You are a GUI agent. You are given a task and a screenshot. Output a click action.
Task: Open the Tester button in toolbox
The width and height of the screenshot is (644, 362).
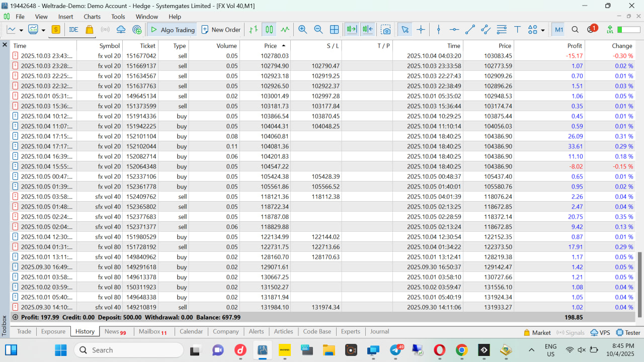[x=628, y=332]
